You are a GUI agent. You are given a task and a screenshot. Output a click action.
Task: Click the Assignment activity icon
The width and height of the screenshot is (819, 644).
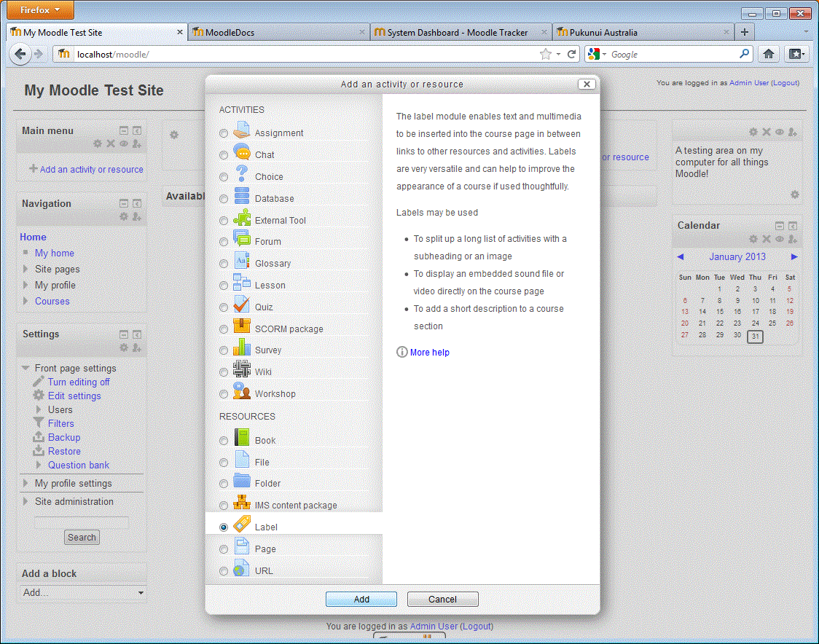click(241, 130)
